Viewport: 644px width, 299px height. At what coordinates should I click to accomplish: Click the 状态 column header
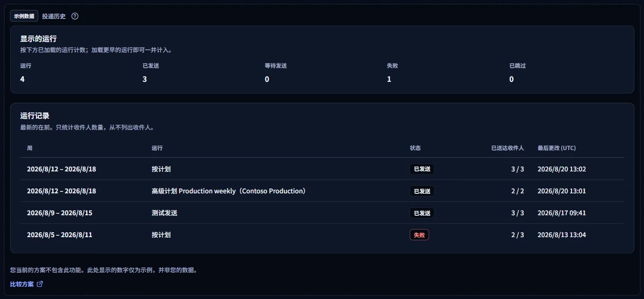point(415,148)
